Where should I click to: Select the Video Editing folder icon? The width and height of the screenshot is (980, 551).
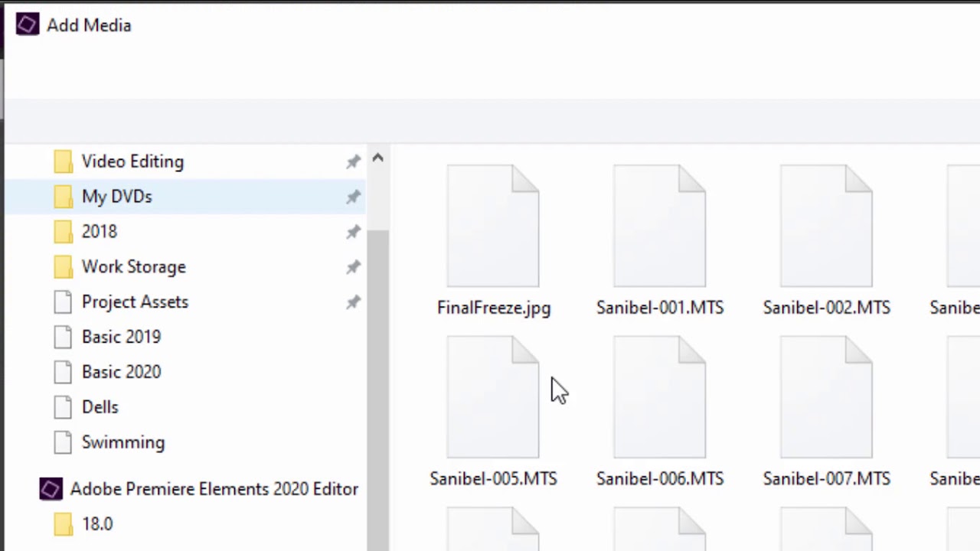tap(64, 161)
